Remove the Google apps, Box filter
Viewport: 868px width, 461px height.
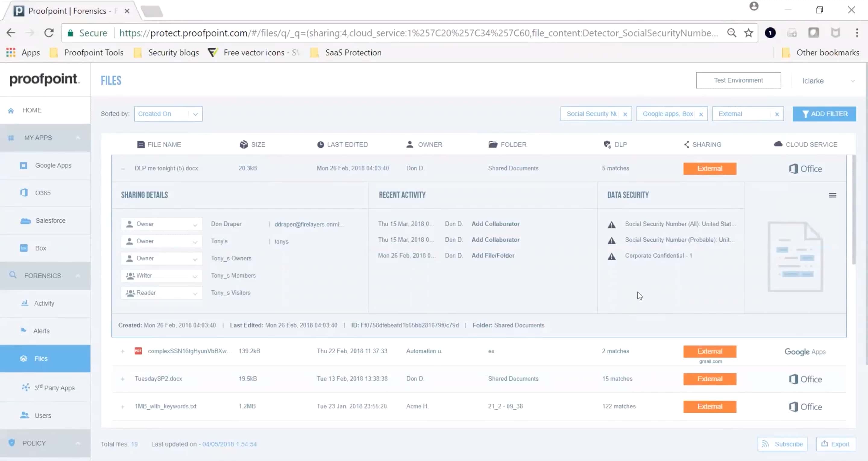pos(701,114)
